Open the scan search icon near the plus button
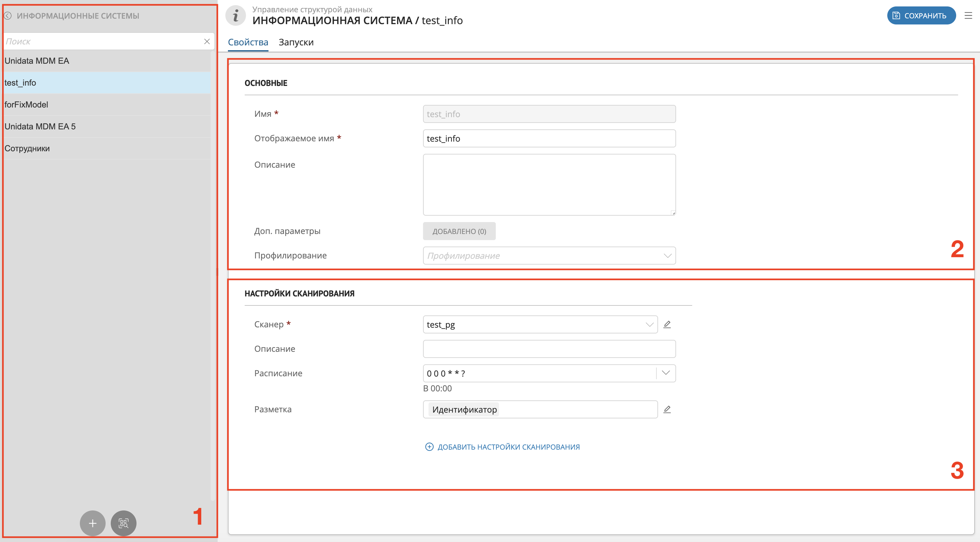 click(x=123, y=523)
